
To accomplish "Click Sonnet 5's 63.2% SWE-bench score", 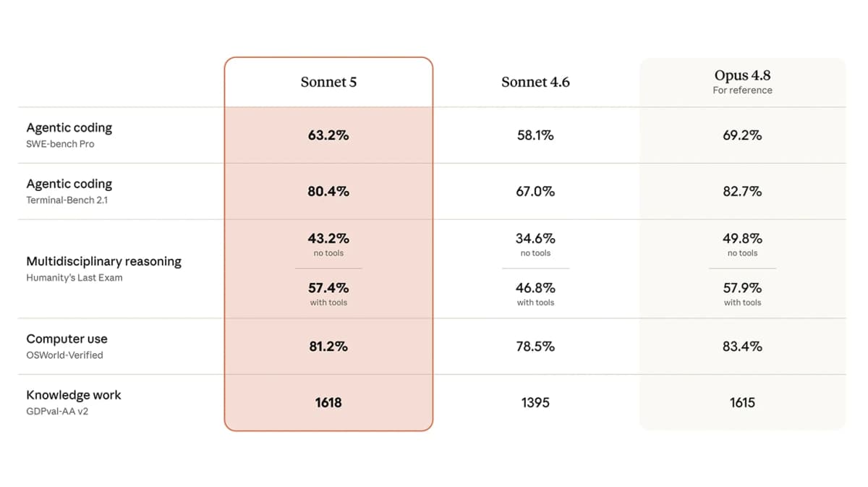I will point(328,135).
